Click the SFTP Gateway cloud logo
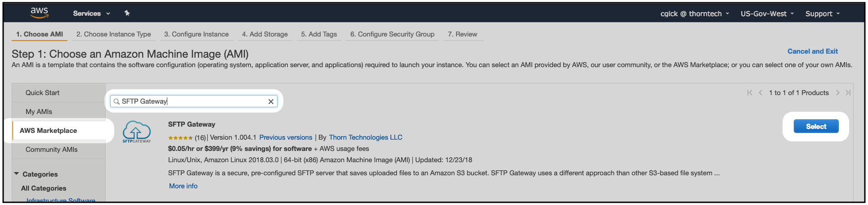The image size is (868, 205). (x=137, y=132)
